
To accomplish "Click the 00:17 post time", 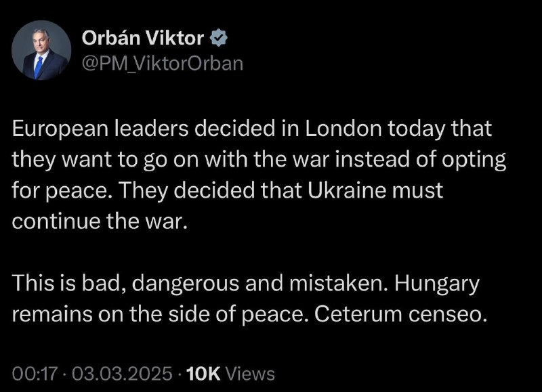I will pyautogui.click(x=35, y=374).
